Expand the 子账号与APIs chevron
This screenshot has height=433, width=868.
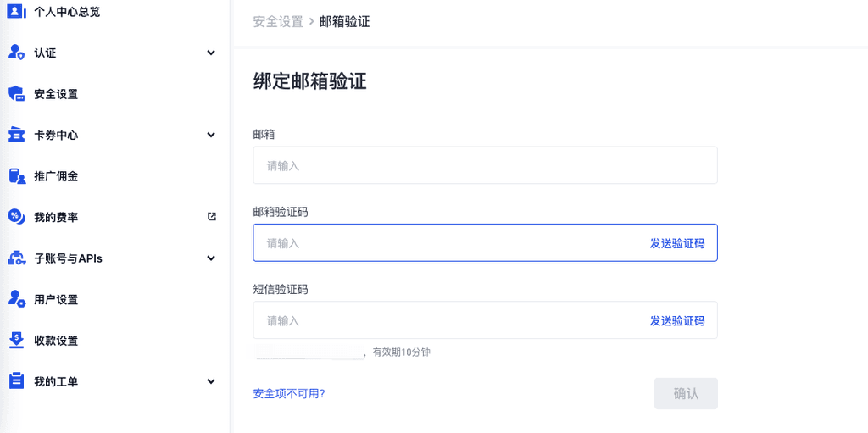[211, 258]
